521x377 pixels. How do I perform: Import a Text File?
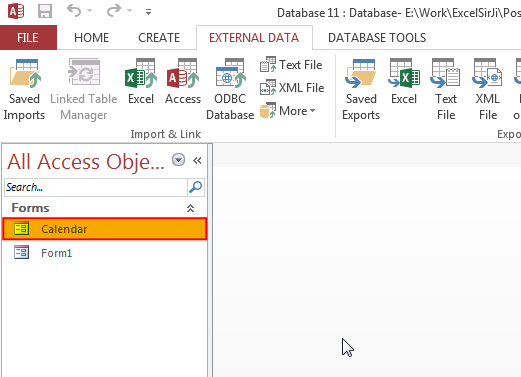pyautogui.click(x=291, y=64)
